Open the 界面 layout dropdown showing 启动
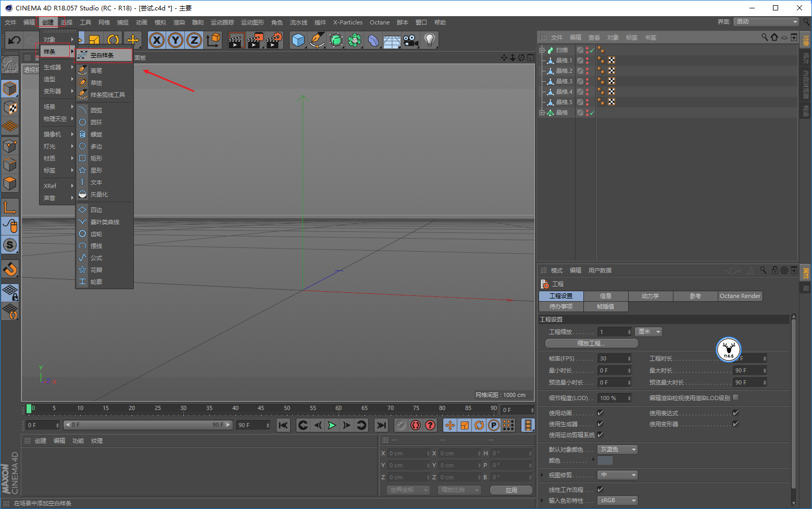The image size is (812, 509). (x=766, y=22)
